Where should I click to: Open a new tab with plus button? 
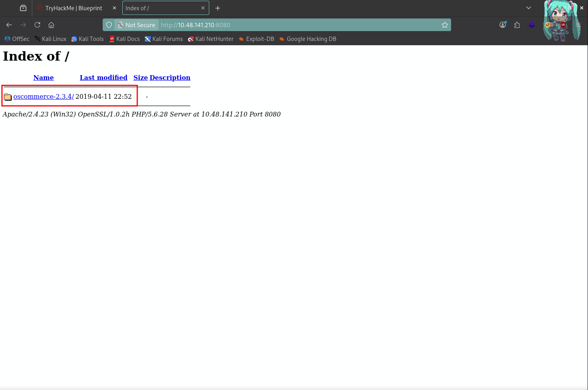pos(218,8)
